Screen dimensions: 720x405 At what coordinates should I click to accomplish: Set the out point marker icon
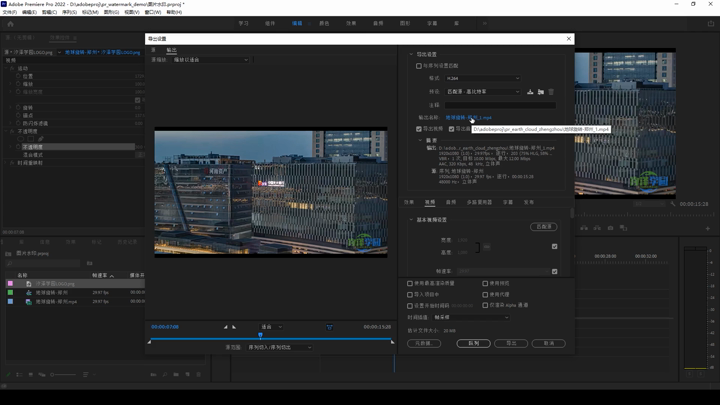[x=234, y=327]
